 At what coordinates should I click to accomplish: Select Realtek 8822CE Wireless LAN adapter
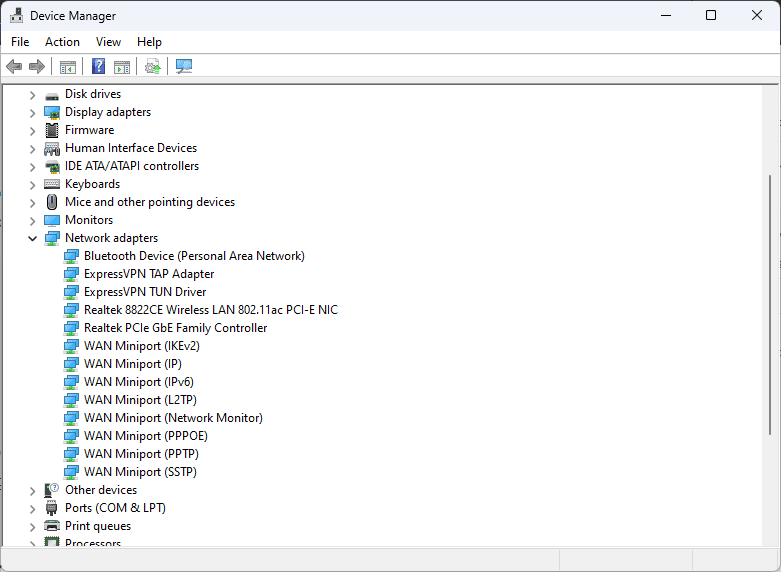(211, 310)
